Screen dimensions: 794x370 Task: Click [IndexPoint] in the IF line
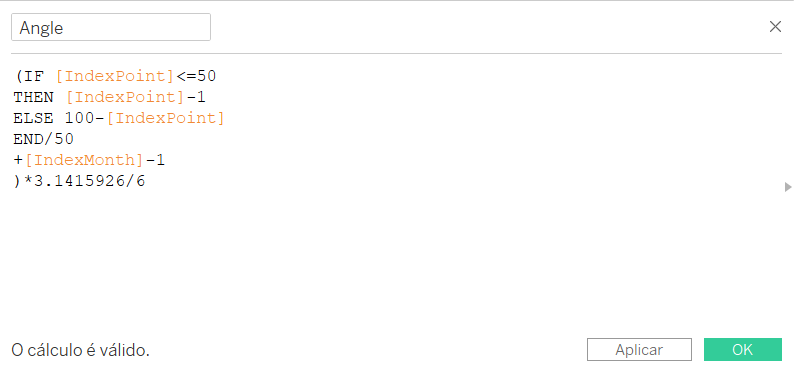coord(115,76)
